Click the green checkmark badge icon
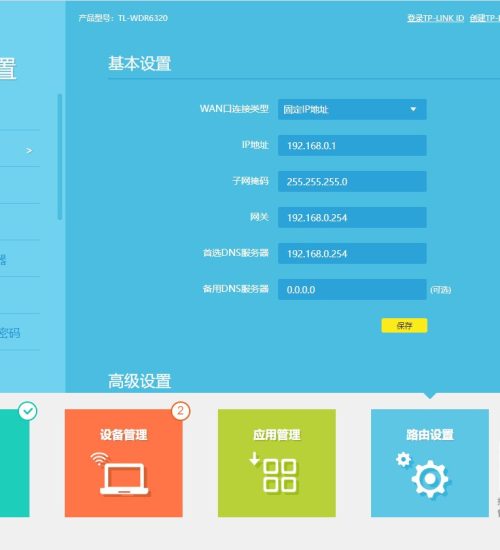 28,411
